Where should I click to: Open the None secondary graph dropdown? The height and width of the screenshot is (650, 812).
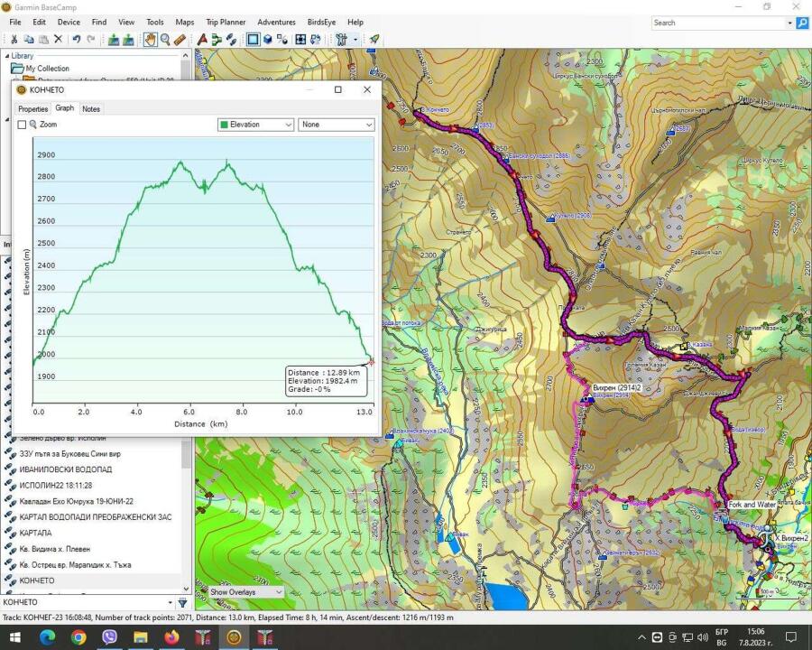[337, 125]
